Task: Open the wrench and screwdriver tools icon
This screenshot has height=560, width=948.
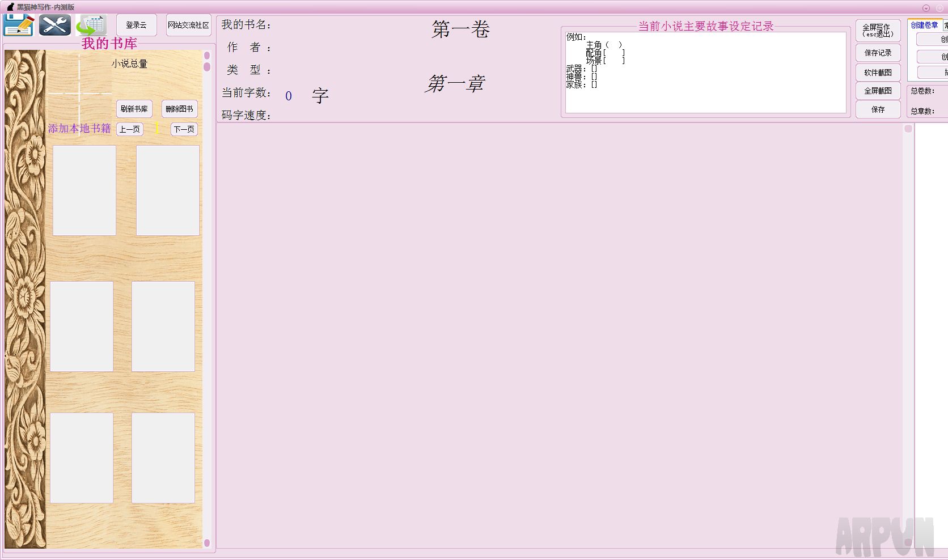Action: 55,26
